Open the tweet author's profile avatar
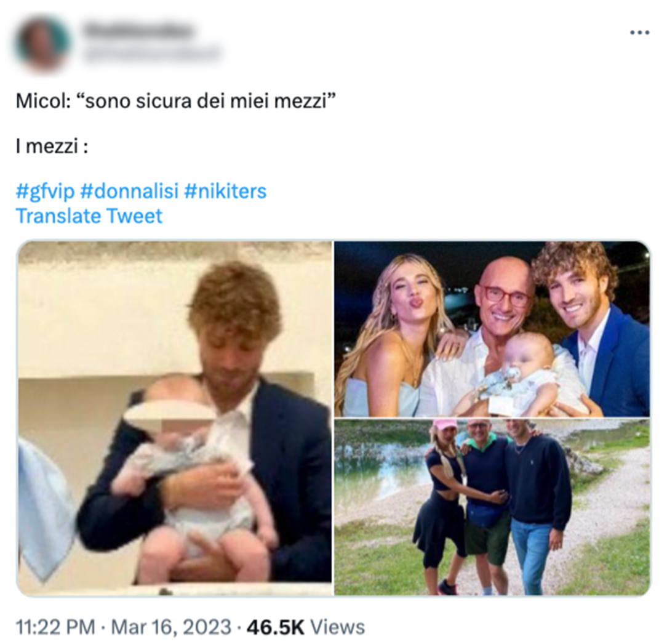Image resolution: width=667 pixels, height=644 pixels. coord(42,42)
